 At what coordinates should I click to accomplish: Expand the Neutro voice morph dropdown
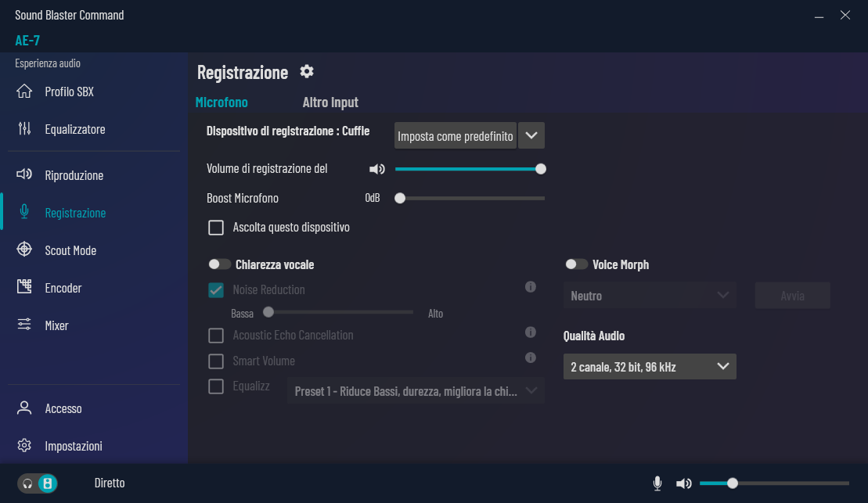pyautogui.click(x=649, y=296)
